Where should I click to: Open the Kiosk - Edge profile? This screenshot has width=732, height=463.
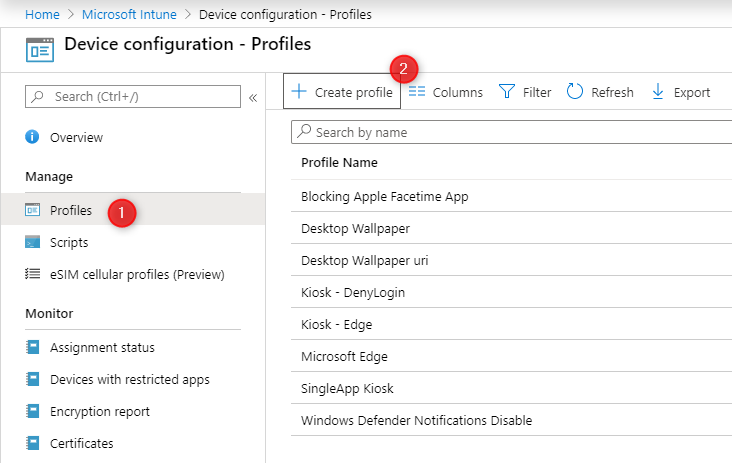pos(337,324)
